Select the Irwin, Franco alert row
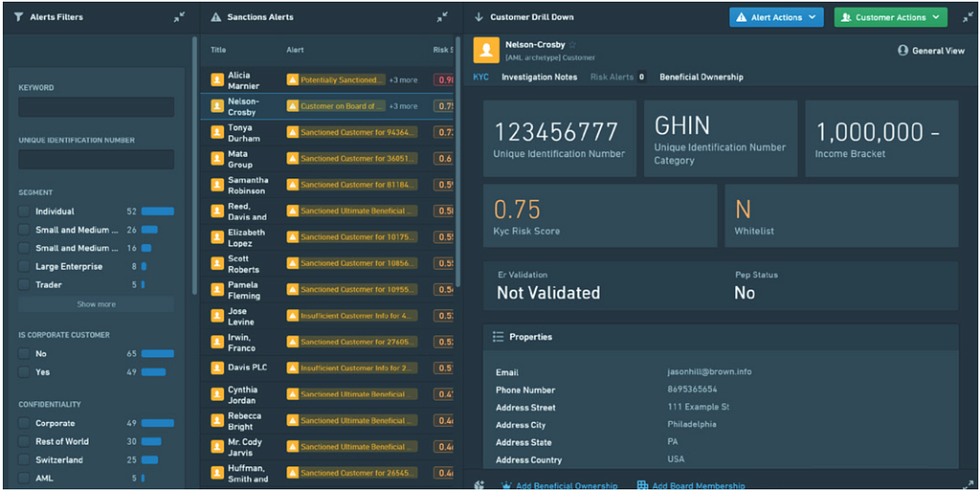 pos(327,342)
